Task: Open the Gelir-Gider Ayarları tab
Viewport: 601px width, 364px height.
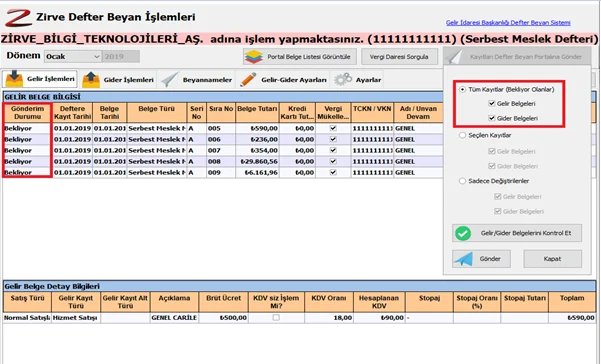Action: 283,79
